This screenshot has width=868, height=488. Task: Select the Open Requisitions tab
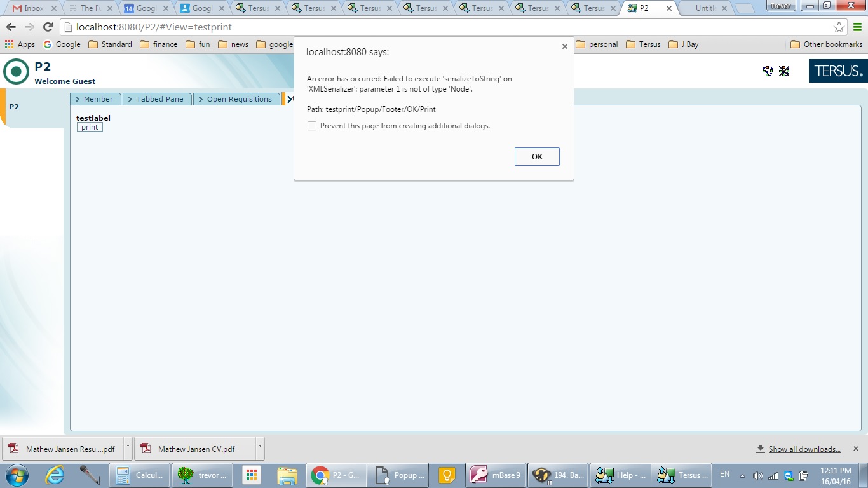[236, 99]
